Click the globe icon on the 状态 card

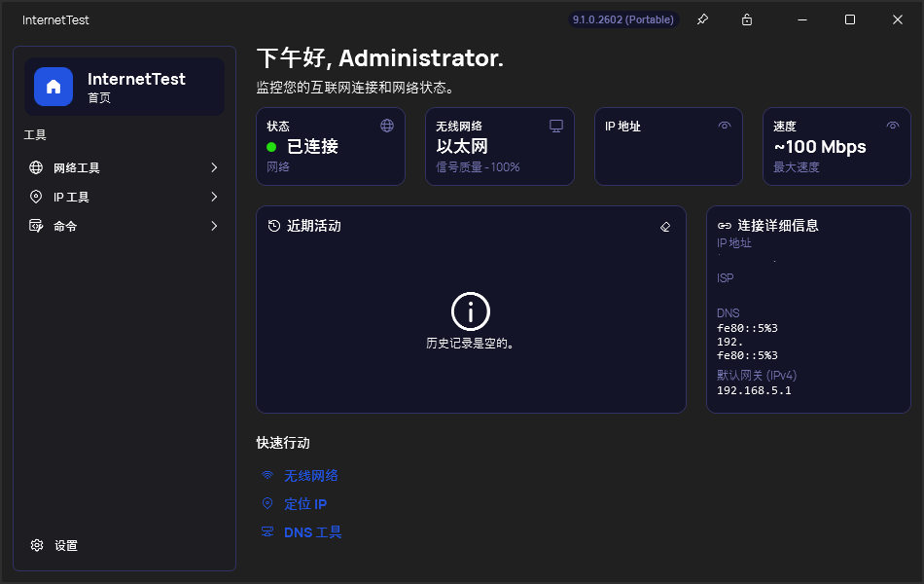(x=387, y=126)
